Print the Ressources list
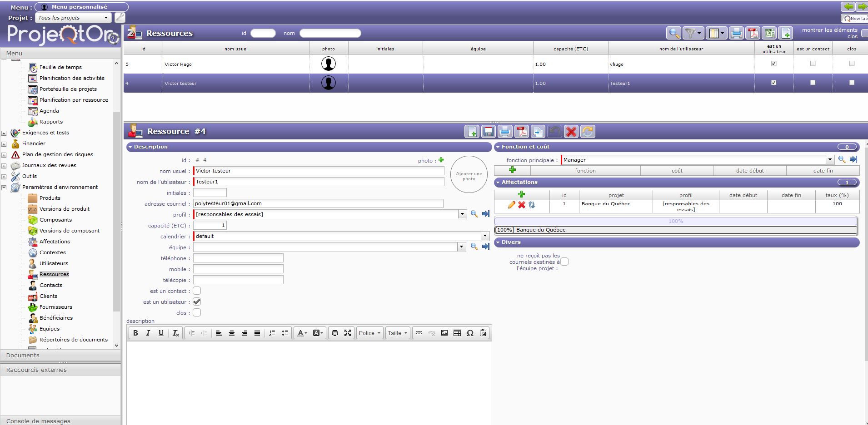This screenshot has height=425, width=868. pos(737,33)
